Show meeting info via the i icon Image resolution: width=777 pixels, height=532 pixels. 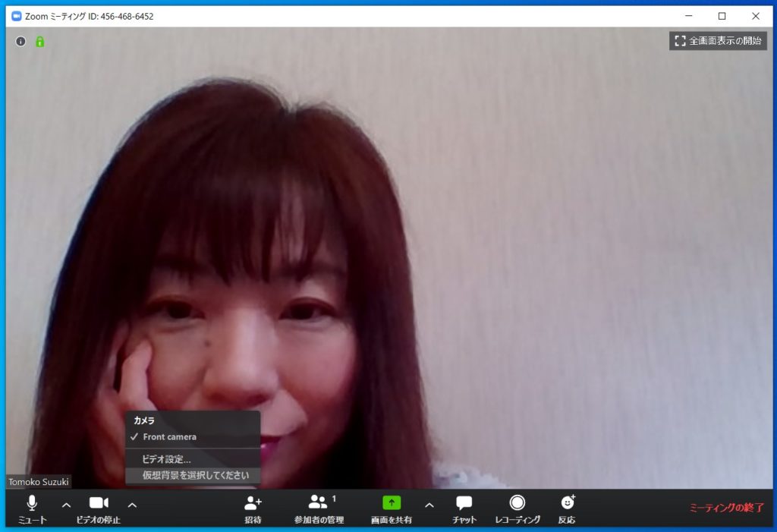[x=20, y=42]
